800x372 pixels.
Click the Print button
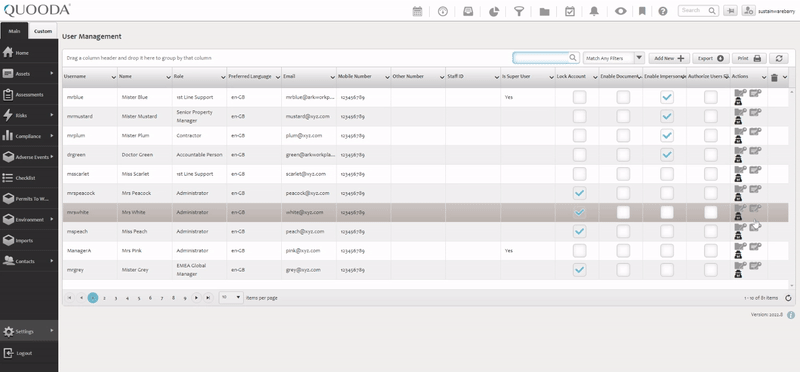(x=749, y=58)
